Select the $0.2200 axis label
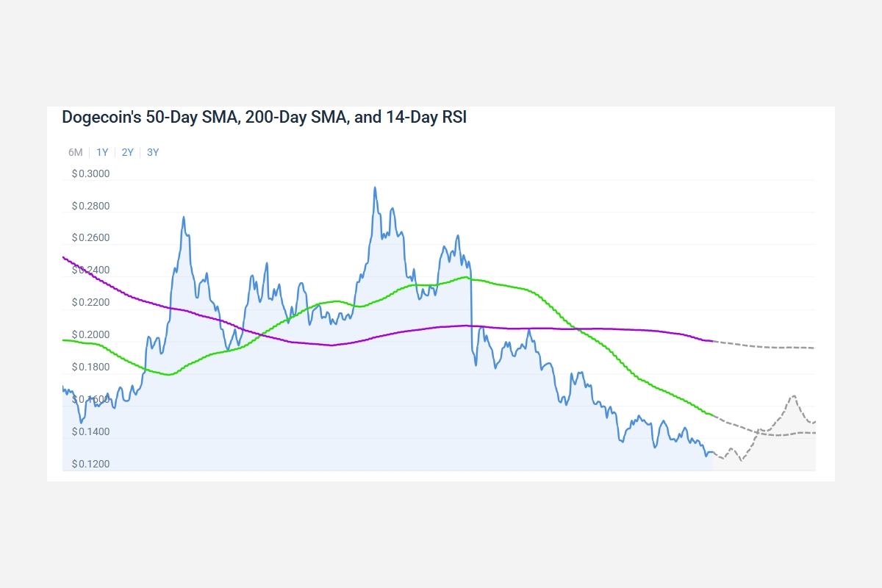882x588 pixels. (x=90, y=302)
